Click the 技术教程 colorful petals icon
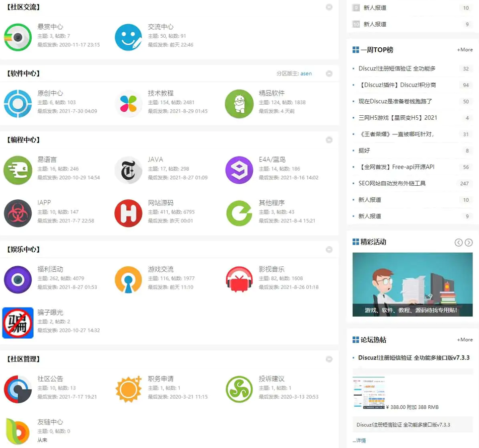This screenshot has width=479, height=448. [x=128, y=104]
